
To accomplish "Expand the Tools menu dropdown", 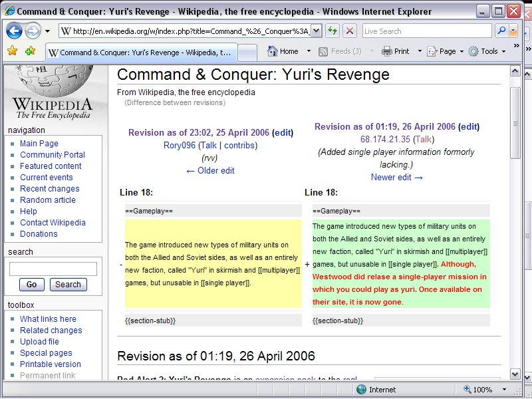I will 503,51.
